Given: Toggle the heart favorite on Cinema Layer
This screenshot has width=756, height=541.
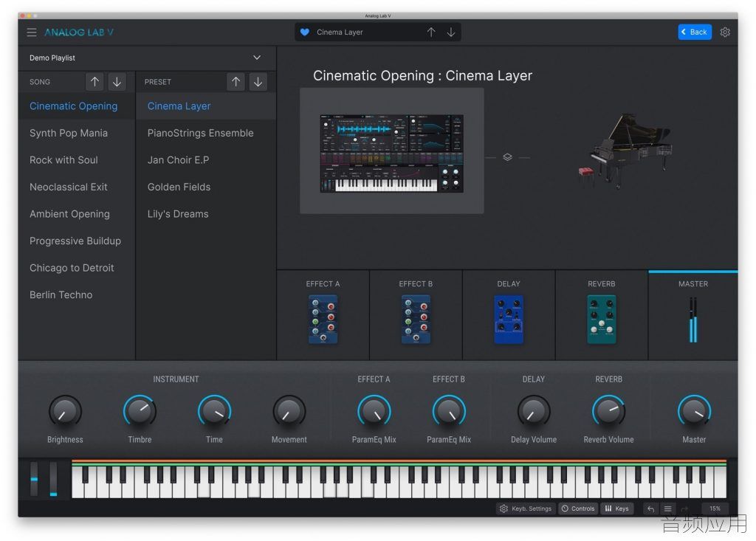Looking at the screenshot, I should [x=305, y=32].
